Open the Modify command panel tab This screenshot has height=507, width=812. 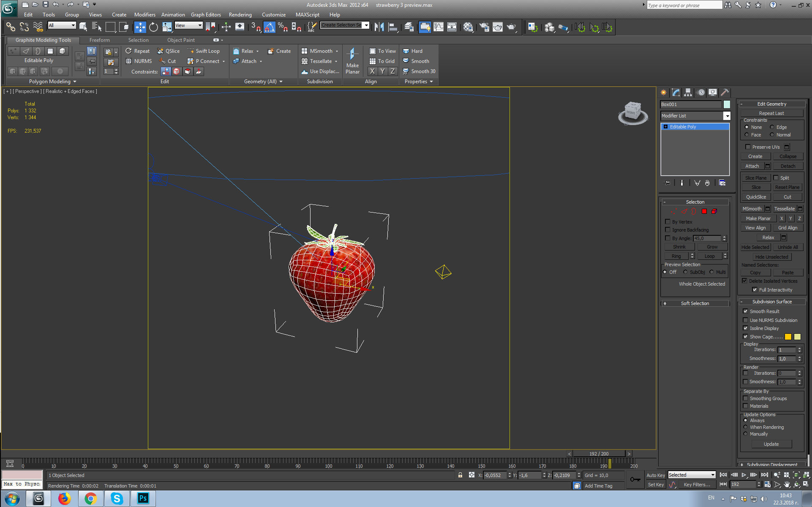tap(676, 92)
